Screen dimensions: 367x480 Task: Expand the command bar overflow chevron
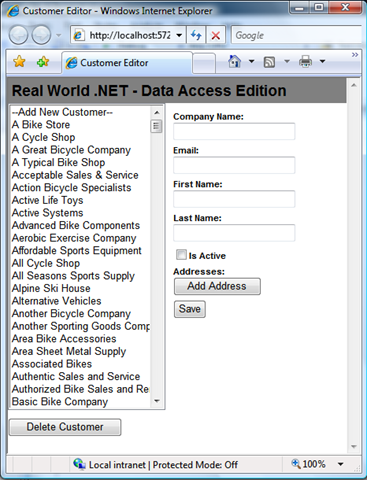tap(355, 55)
